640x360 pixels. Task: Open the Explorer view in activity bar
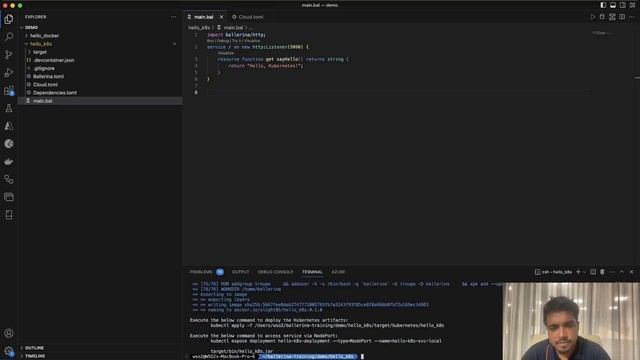pyautogui.click(x=9, y=19)
